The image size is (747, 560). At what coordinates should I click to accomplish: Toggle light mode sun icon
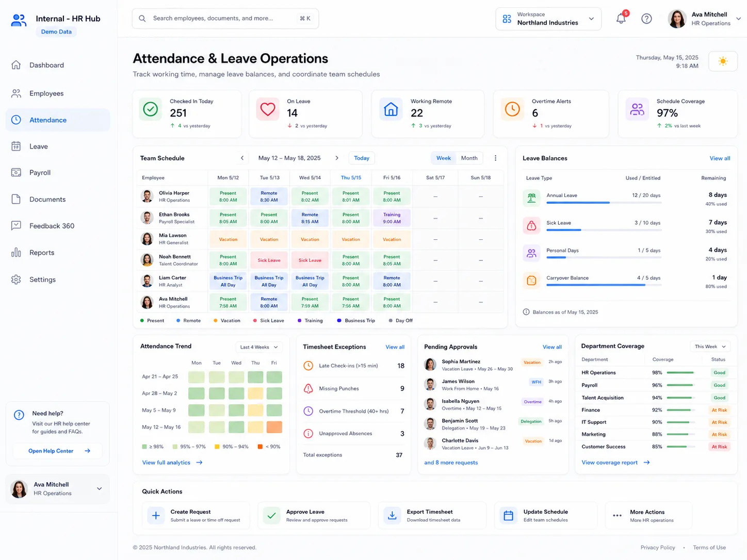(723, 61)
